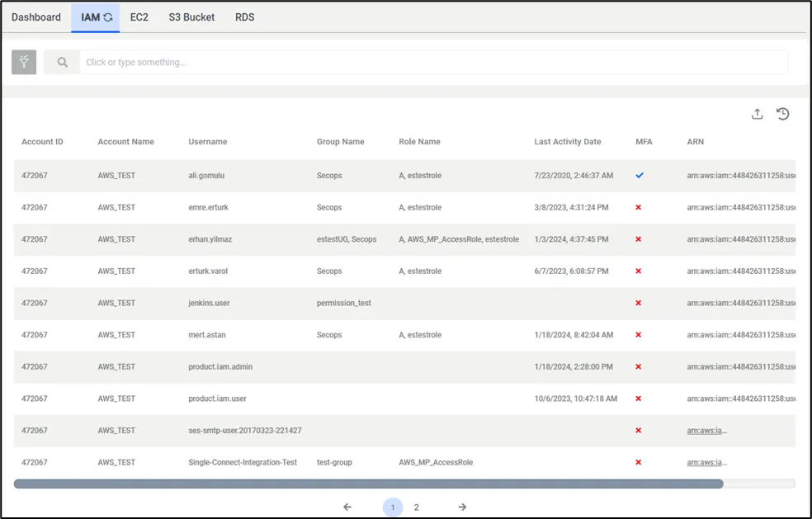Screen dimensions: 812x519
Task: Click the horizontal table scrollbar
Action: tap(368, 484)
